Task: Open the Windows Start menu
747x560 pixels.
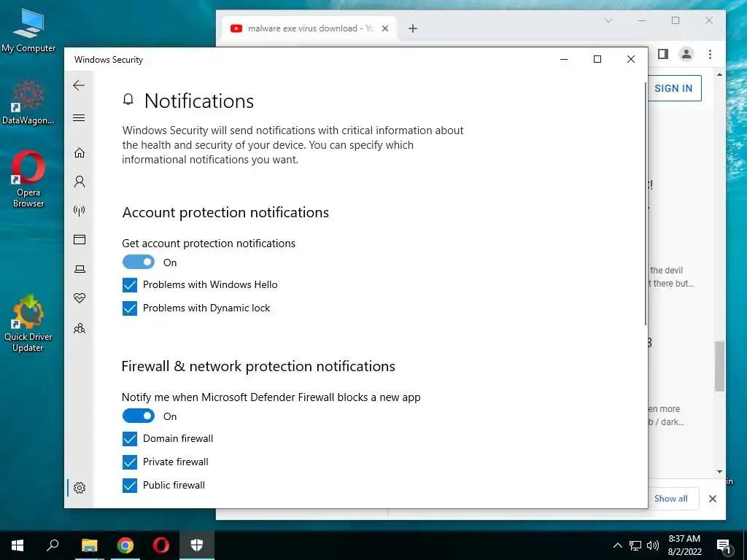Action: (18, 545)
